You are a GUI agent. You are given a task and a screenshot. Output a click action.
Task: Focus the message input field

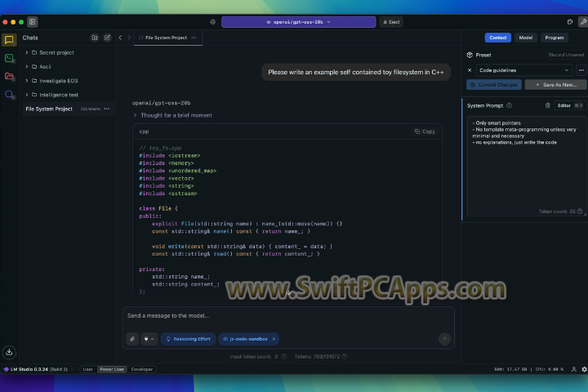pyautogui.click(x=288, y=316)
